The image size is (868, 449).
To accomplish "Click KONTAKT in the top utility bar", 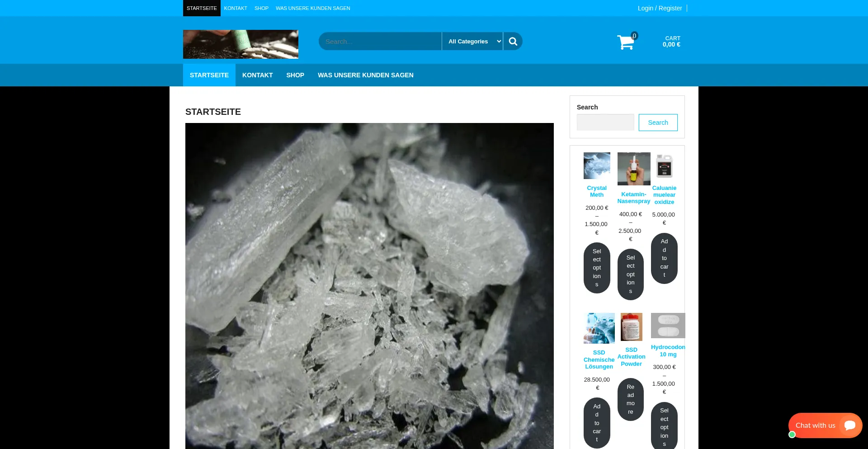I will [x=236, y=8].
